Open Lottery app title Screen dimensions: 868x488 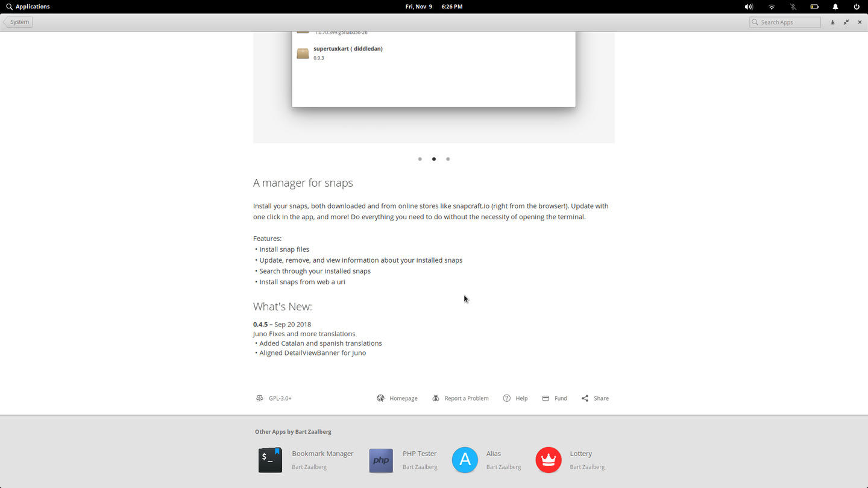coord(581,454)
